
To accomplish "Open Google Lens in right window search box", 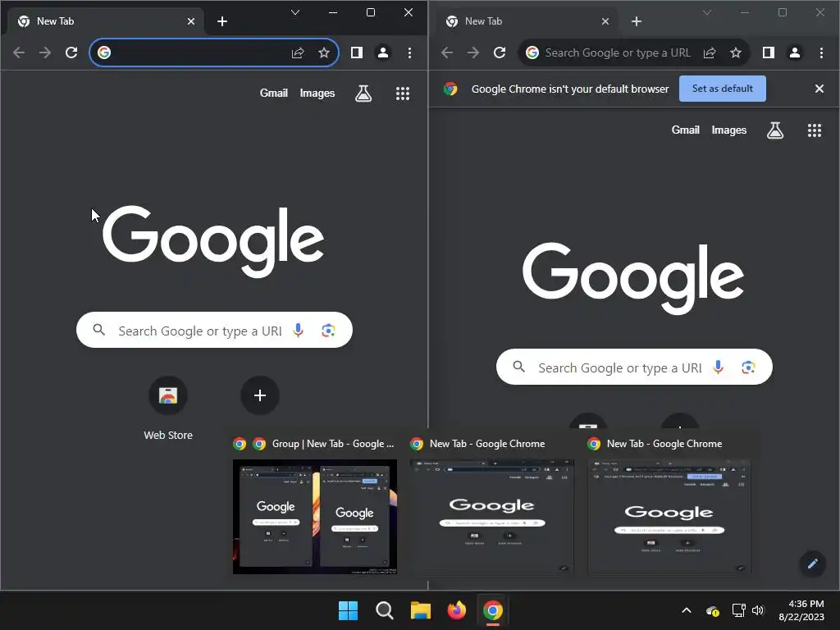I will click(x=748, y=367).
